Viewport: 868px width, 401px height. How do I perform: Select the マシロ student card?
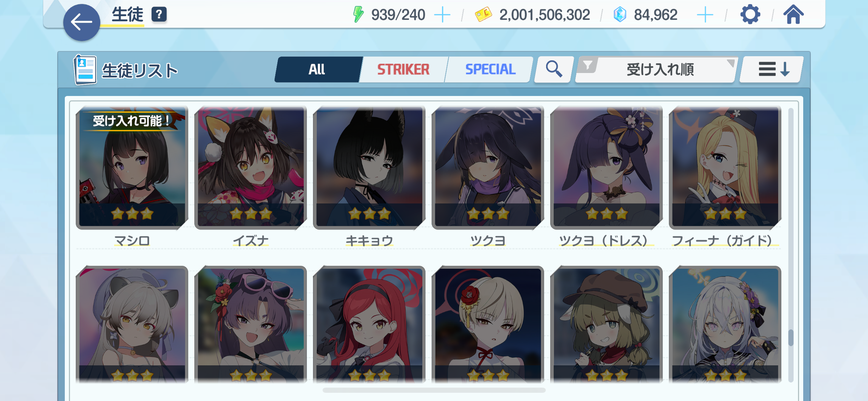point(132,167)
